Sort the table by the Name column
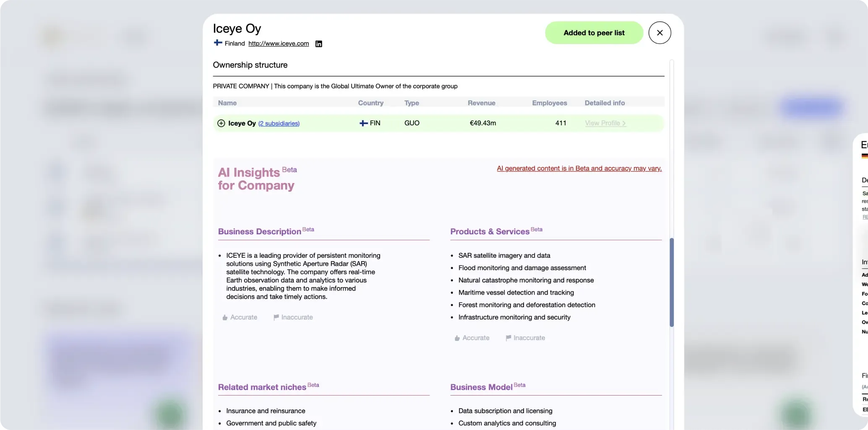 click(227, 103)
